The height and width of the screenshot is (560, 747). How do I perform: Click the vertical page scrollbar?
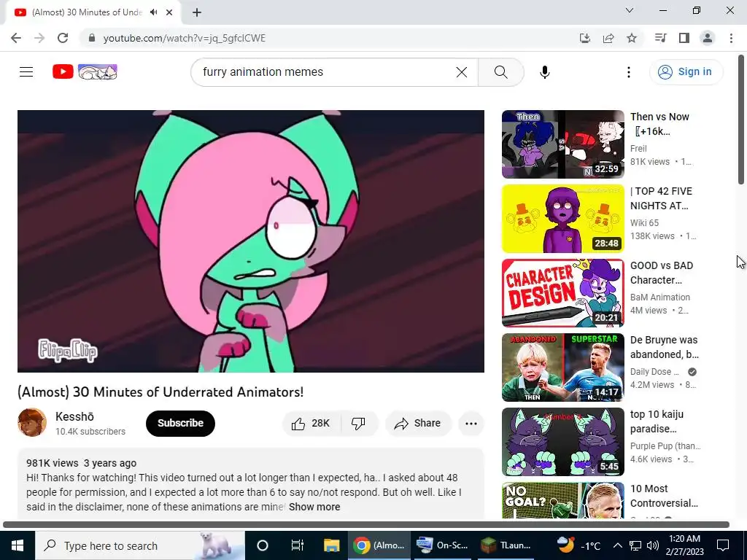pyautogui.click(x=741, y=120)
